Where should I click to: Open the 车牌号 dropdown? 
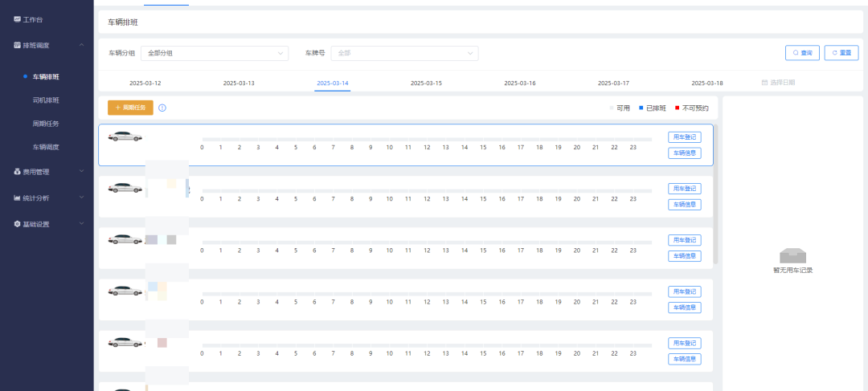tap(404, 53)
